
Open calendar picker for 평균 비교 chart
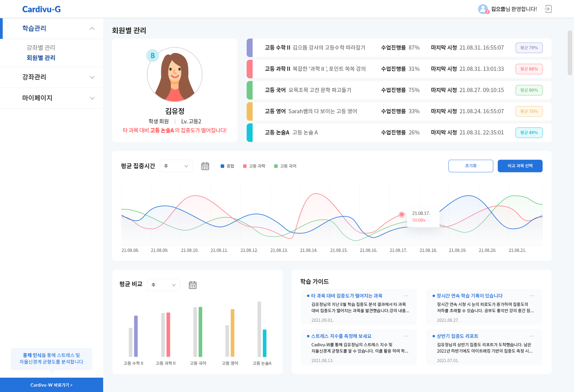[x=192, y=285]
